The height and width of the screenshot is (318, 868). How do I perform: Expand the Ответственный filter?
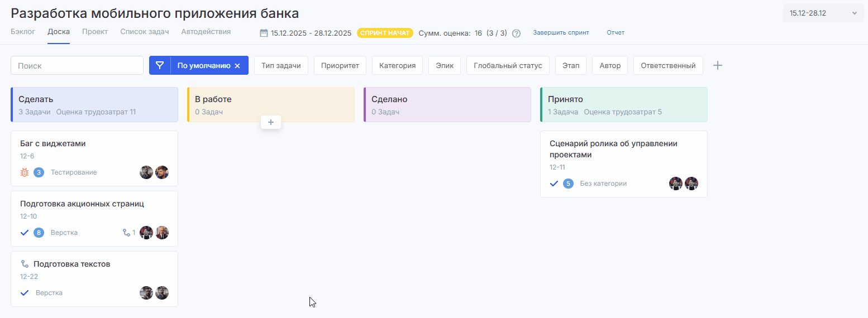[667, 65]
